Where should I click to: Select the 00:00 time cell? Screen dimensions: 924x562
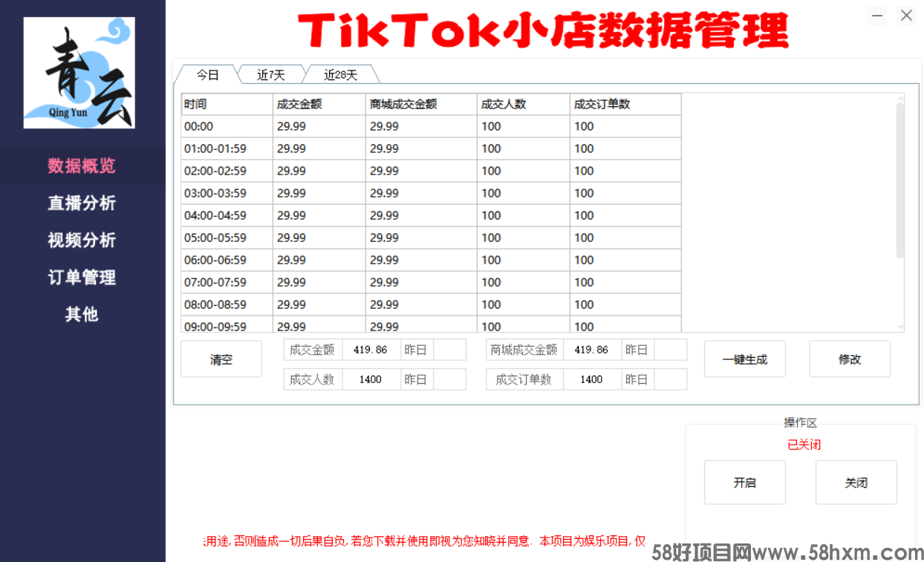tap(227, 126)
